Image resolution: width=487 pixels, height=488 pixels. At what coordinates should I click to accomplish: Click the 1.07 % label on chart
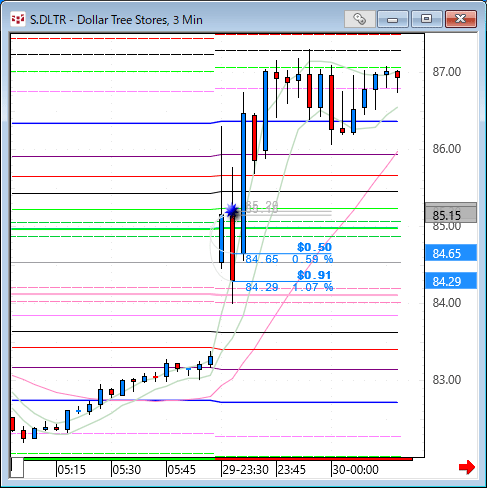point(313,287)
